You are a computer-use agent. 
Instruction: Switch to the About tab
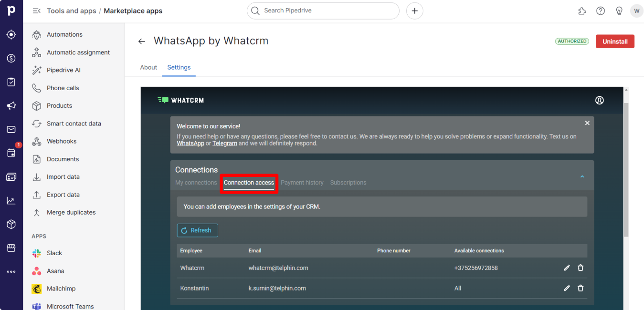pos(148,67)
